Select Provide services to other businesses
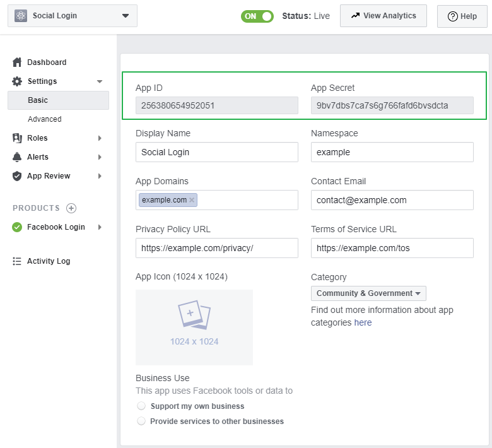The image size is (492, 448). [141, 421]
